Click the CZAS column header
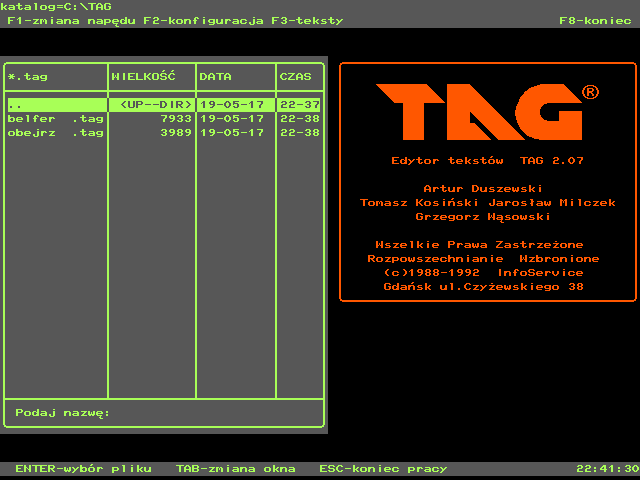 [x=295, y=76]
